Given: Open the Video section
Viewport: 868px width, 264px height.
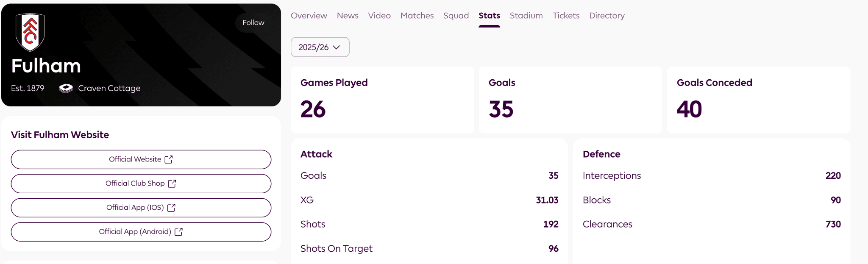Looking at the screenshot, I should pos(379,15).
